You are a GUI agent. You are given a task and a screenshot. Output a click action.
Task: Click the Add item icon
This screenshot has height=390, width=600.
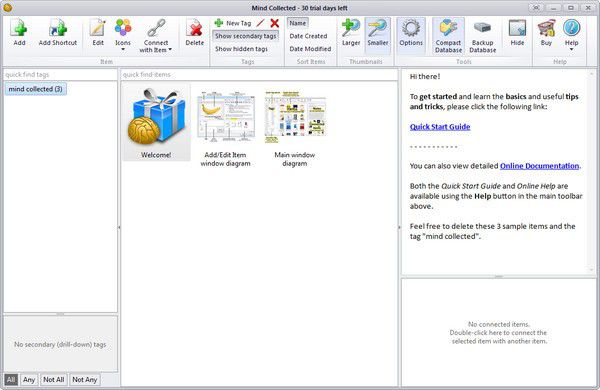point(19,33)
